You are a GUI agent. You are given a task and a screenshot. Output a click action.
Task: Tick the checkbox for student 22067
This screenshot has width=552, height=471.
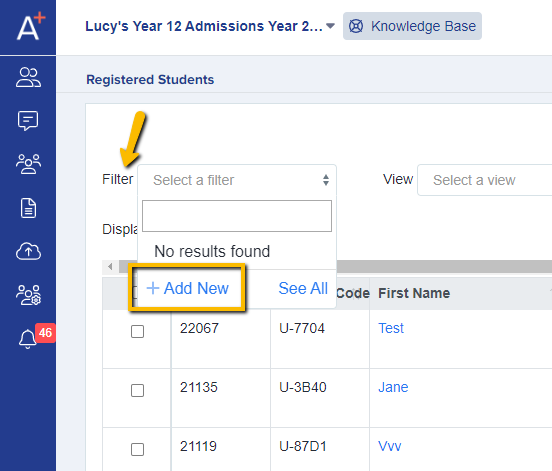[137, 331]
